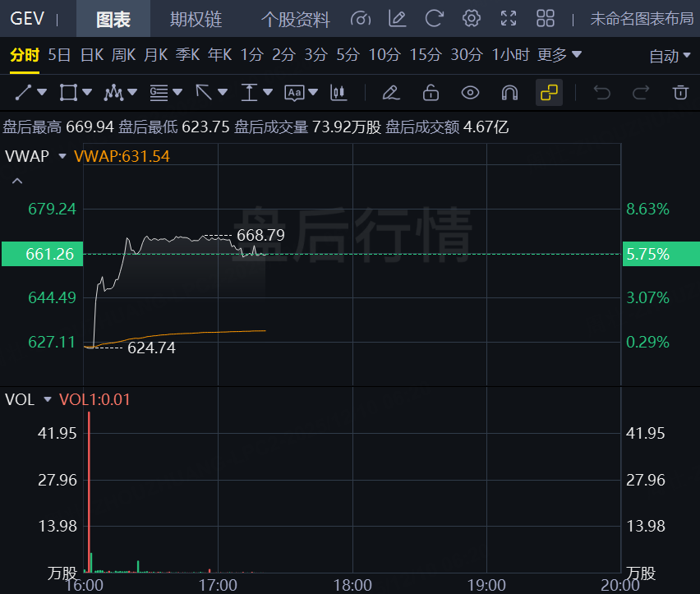
Task: Select the 15分 interval
Action: click(425, 55)
